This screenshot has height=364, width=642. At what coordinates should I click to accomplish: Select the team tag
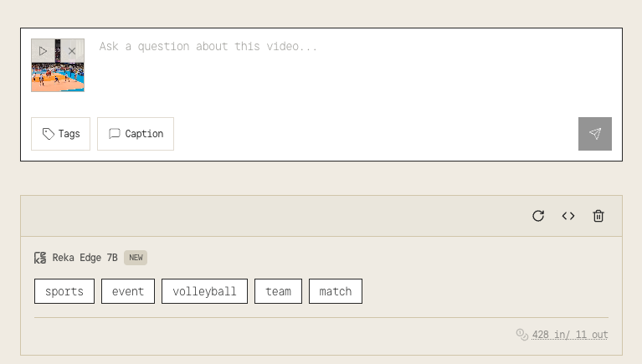coord(278,291)
